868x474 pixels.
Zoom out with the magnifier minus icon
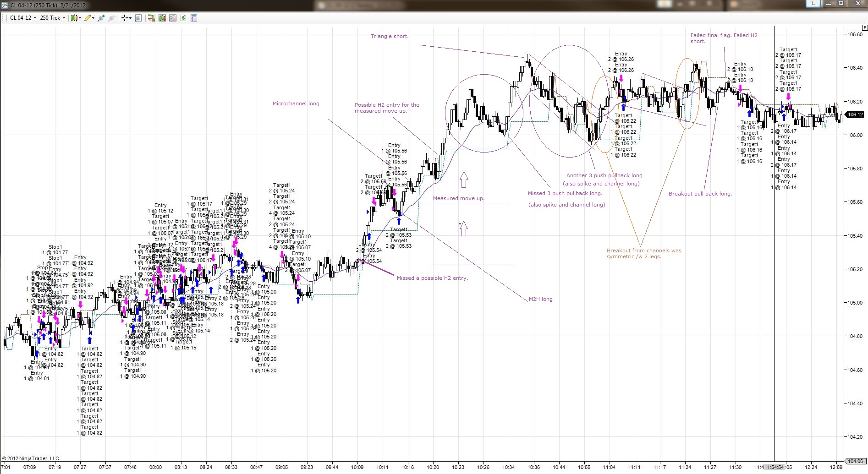111,18
